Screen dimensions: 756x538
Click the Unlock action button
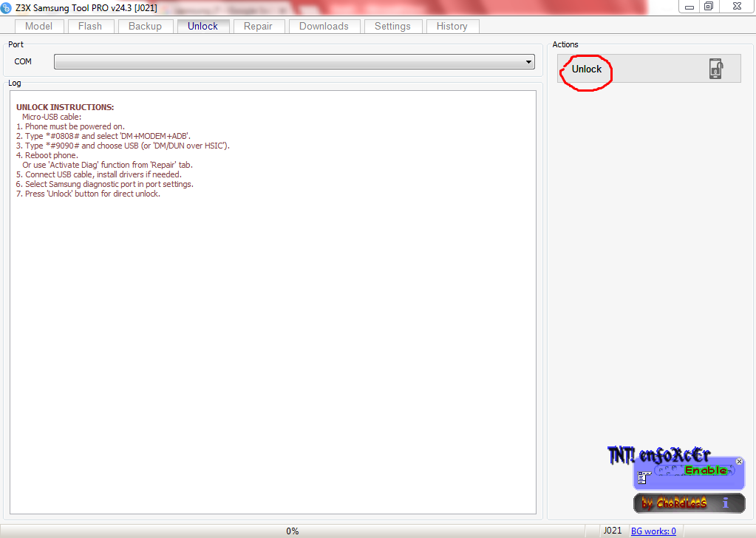pyautogui.click(x=649, y=69)
